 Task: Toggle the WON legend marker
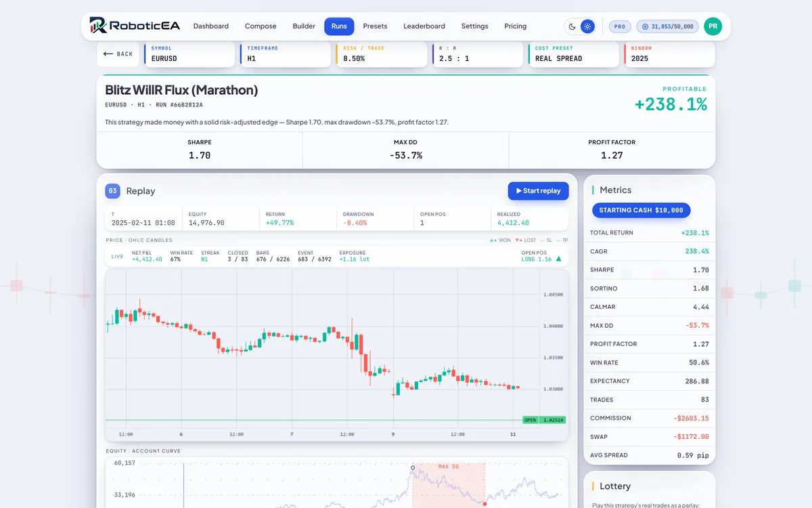point(501,240)
